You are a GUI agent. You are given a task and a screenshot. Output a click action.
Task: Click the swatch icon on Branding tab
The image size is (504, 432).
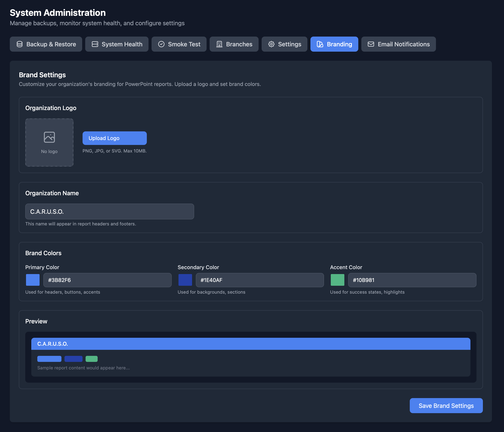coord(320,44)
